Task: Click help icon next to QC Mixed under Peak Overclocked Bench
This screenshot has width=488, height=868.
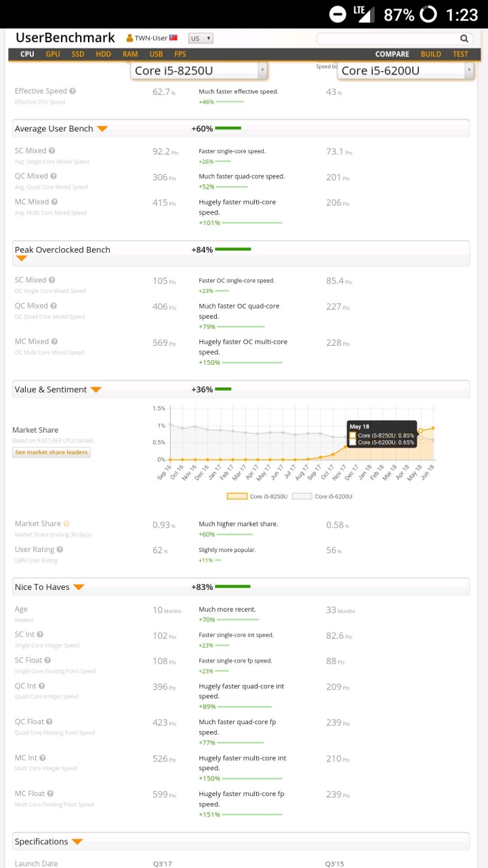Action: tap(54, 306)
